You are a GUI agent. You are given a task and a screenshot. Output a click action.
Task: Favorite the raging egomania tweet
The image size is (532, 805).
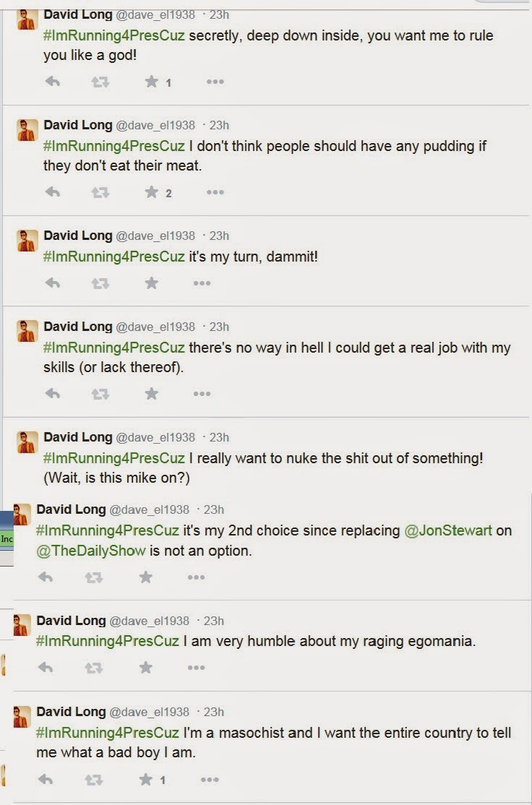tap(145, 668)
